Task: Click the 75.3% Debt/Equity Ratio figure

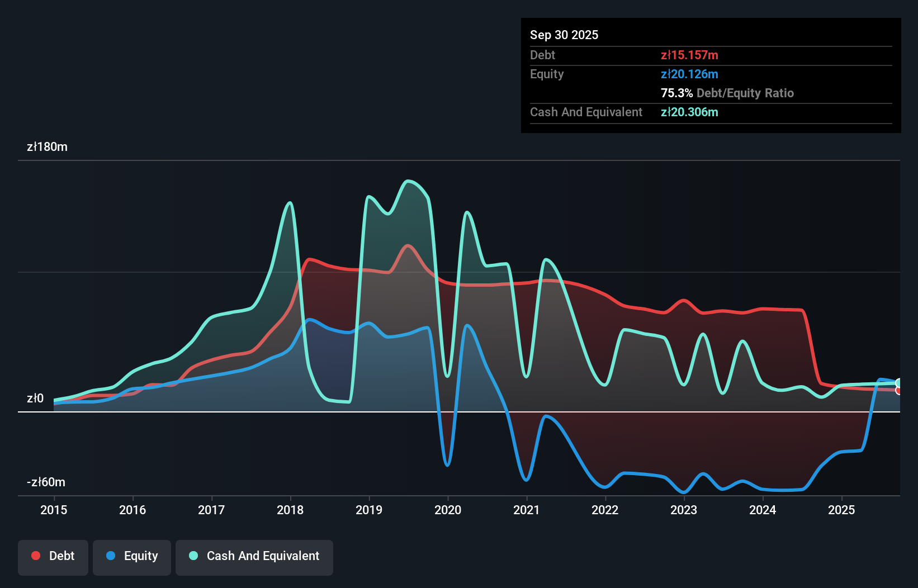Action: point(676,93)
